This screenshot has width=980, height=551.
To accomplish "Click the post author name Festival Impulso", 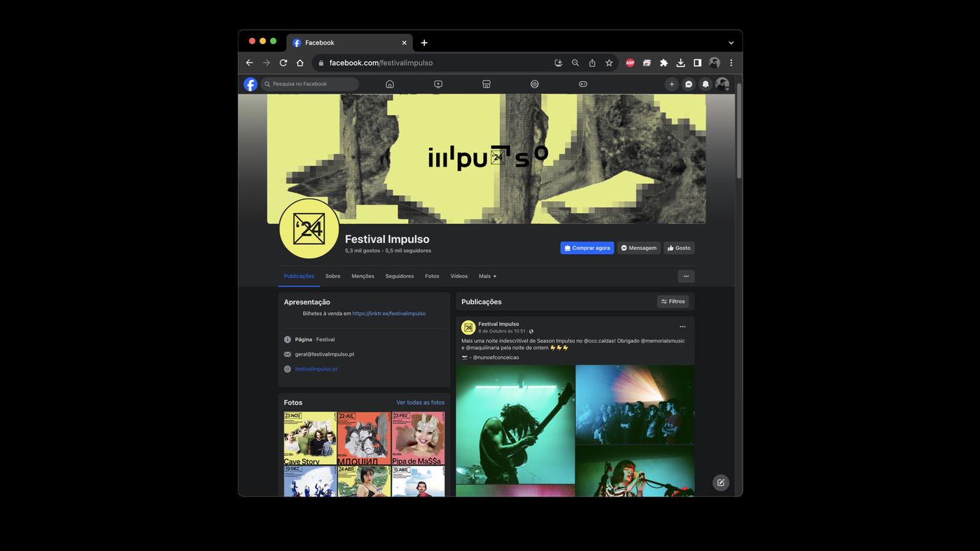I will 498,324.
